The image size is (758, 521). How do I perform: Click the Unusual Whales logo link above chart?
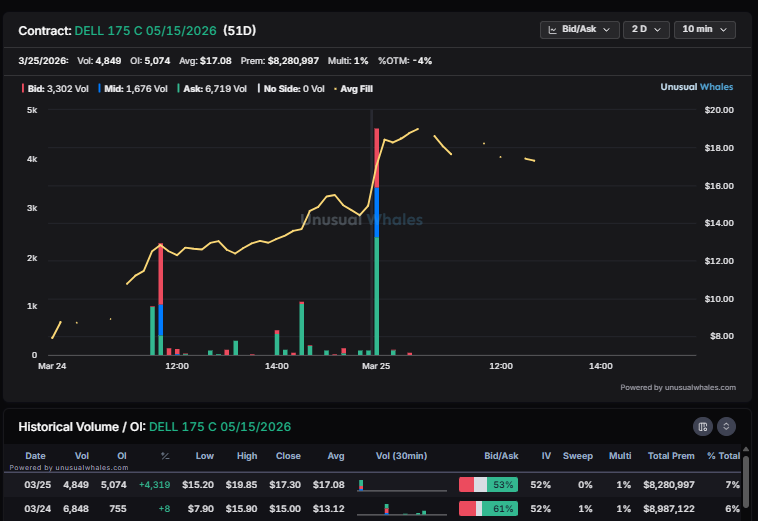point(697,87)
